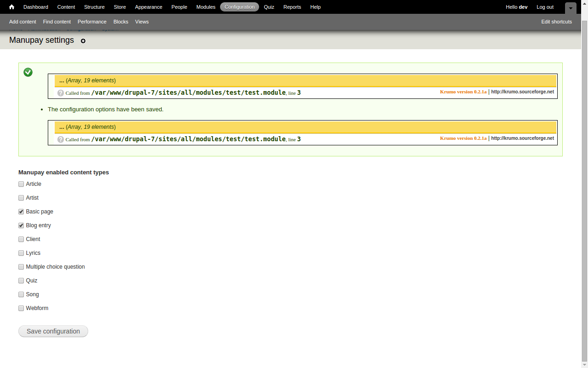Click Edit shortcuts link

(557, 22)
